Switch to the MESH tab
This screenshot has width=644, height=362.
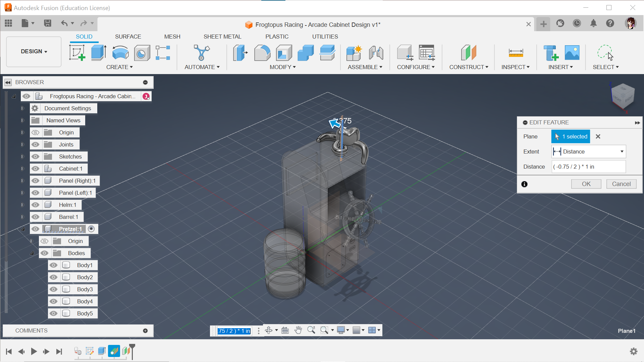pos(172,37)
